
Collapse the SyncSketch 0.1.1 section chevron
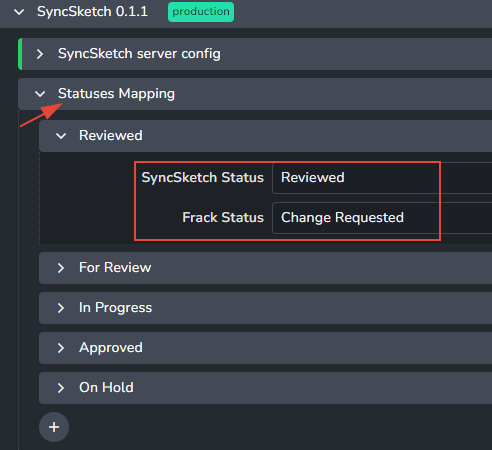[19, 12]
